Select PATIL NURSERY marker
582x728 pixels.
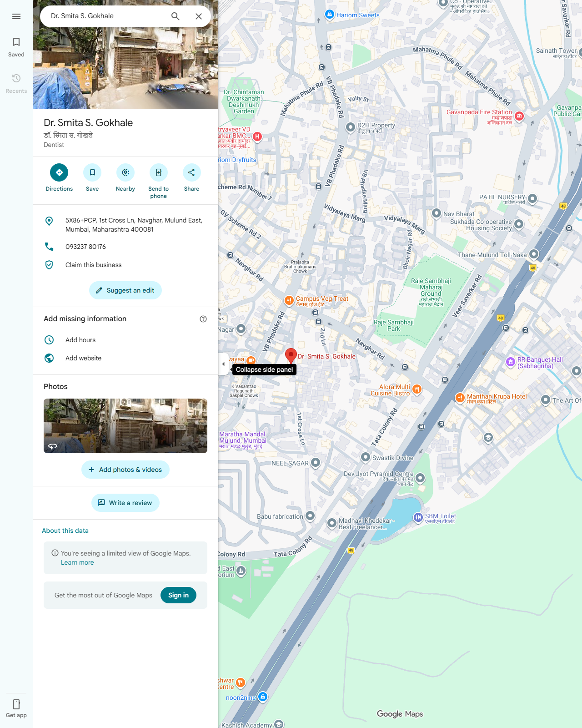(x=532, y=199)
